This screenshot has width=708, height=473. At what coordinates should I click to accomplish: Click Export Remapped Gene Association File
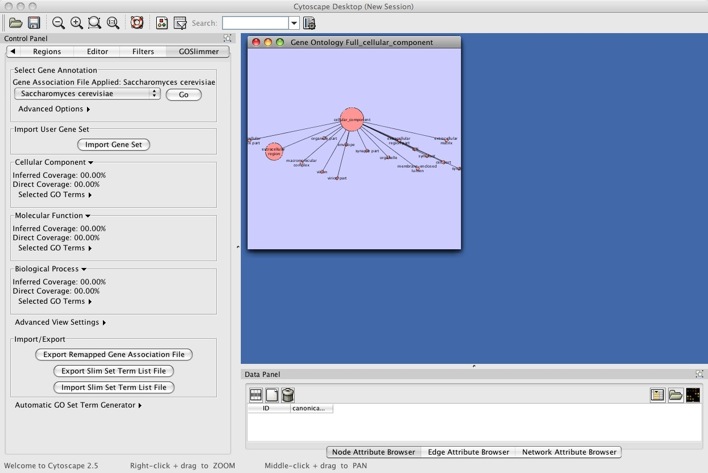114,354
